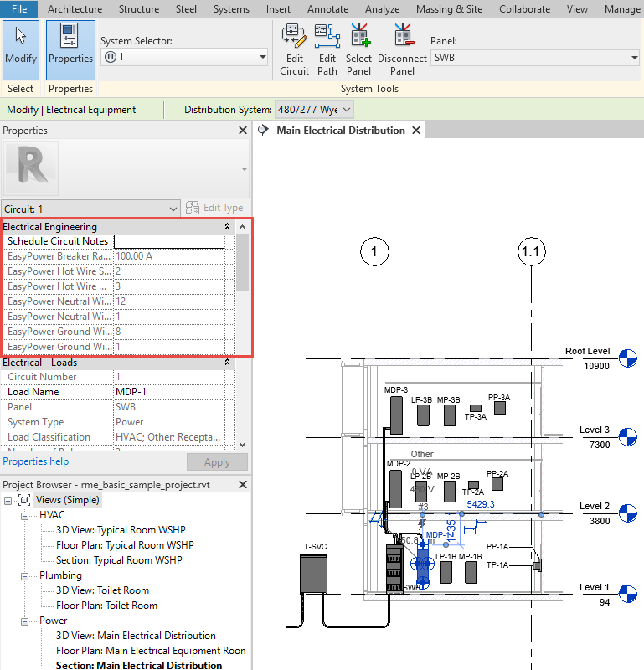Close the Properties palette
The image size is (644, 670).
click(242, 131)
